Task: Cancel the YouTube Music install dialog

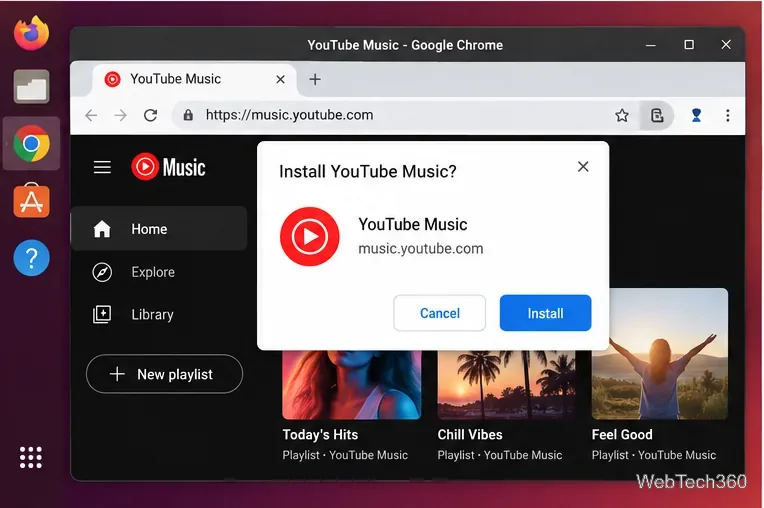Action: click(439, 313)
